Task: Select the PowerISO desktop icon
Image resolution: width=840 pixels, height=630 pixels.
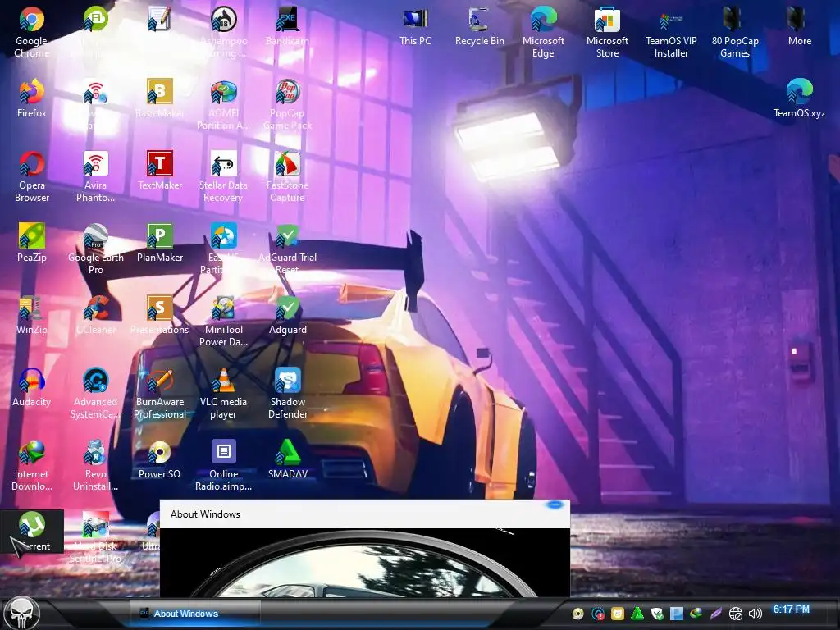Action: point(160,453)
